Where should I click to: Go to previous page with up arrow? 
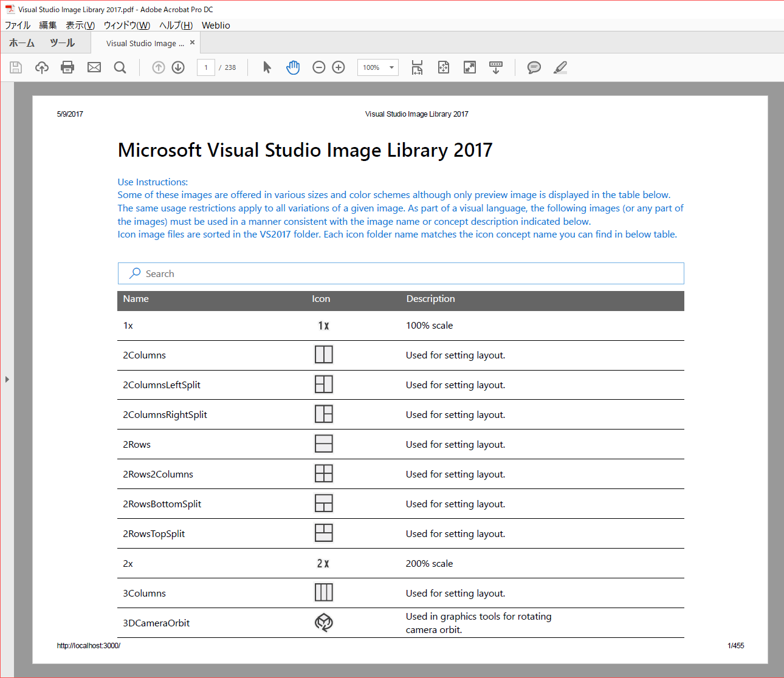coord(159,67)
